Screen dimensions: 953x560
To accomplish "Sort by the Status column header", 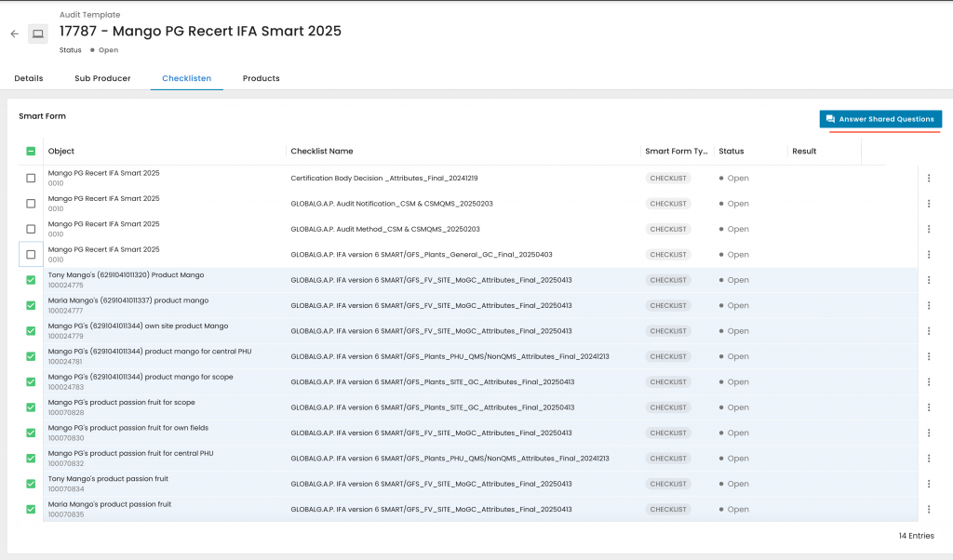I will [x=732, y=152].
